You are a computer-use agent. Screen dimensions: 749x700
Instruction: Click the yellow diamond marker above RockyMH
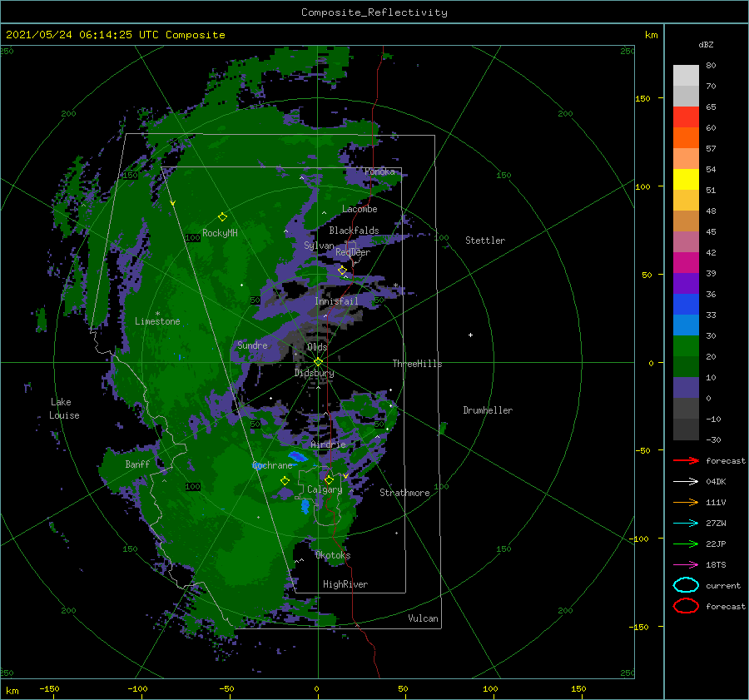pyautogui.click(x=222, y=217)
